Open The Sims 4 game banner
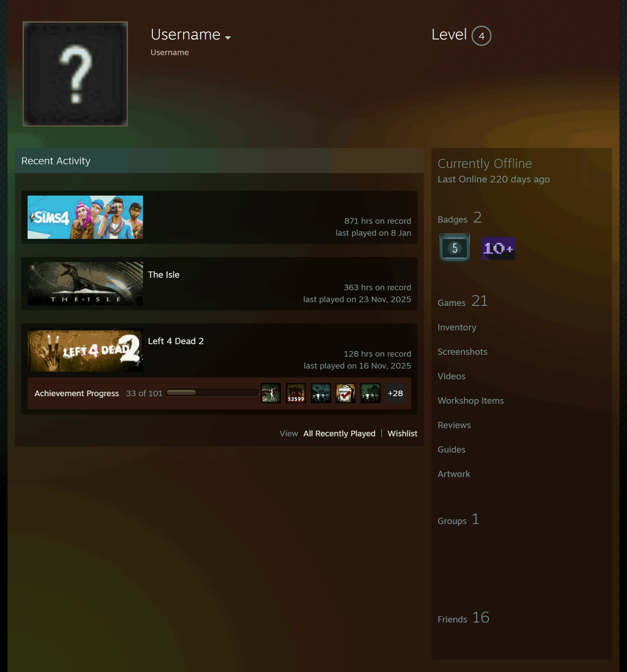This screenshot has width=627, height=672. pyautogui.click(x=85, y=217)
